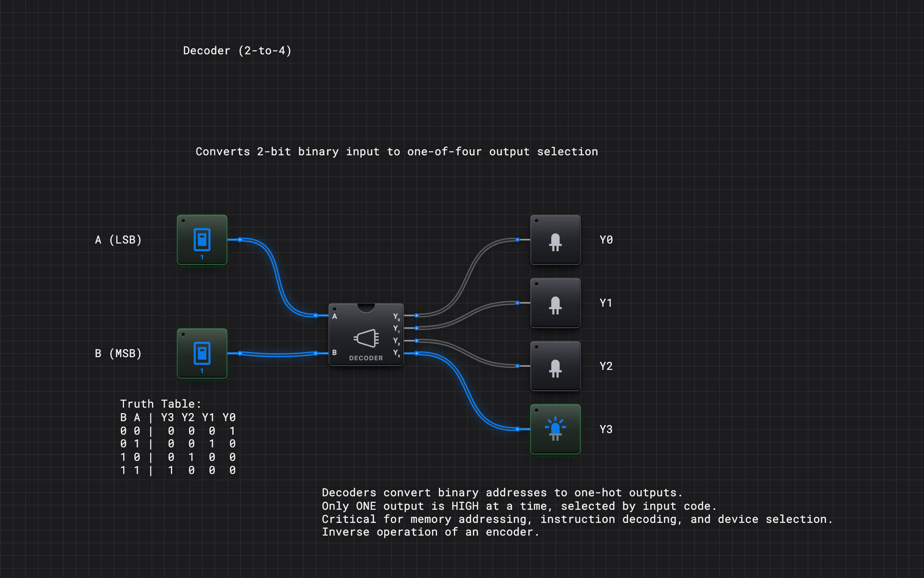Select the 'B (MSB)' label
Viewport: 924px width, 578px height.
click(x=118, y=354)
